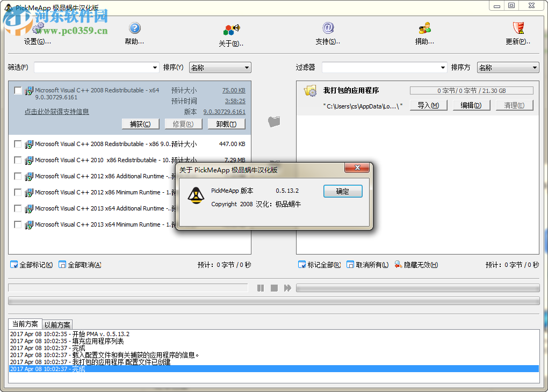Enable the Visual C++ 2010 x86 Redistributable checkbox
Image resolution: width=548 pixels, height=392 pixels.
pyautogui.click(x=17, y=160)
